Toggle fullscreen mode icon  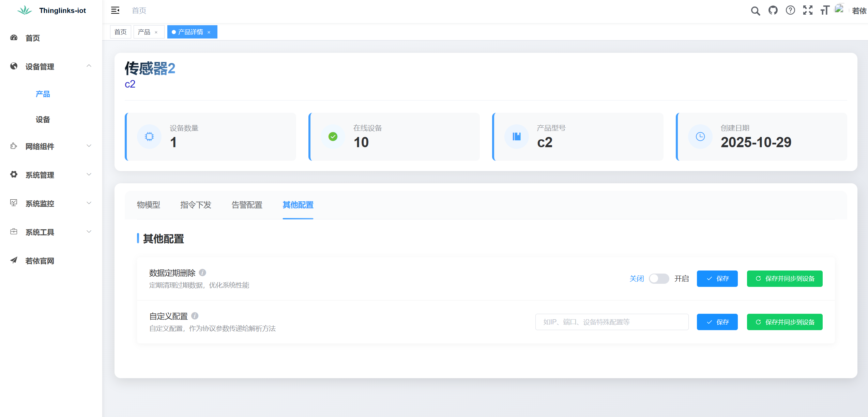tap(808, 11)
